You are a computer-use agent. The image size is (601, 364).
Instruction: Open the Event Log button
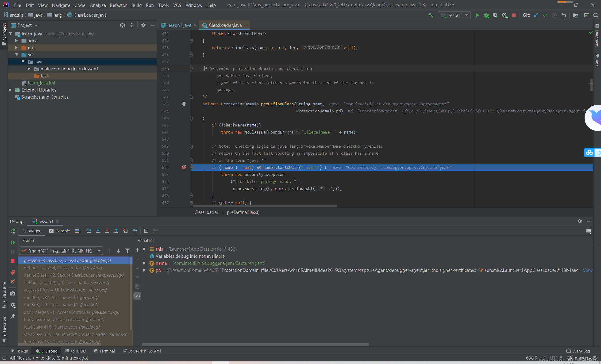pyautogui.click(x=578, y=351)
